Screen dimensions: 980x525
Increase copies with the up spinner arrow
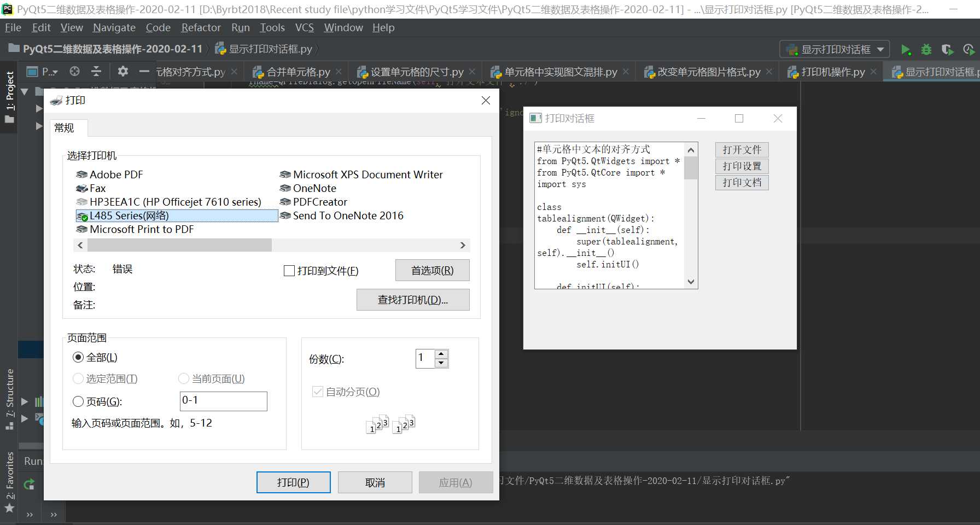[441, 354]
